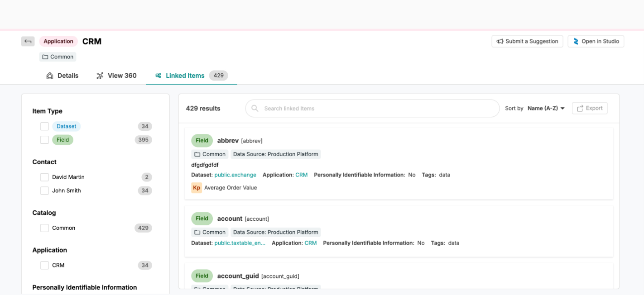Click into the Search linked items field
This screenshot has width=644, height=295.
pyautogui.click(x=376, y=109)
